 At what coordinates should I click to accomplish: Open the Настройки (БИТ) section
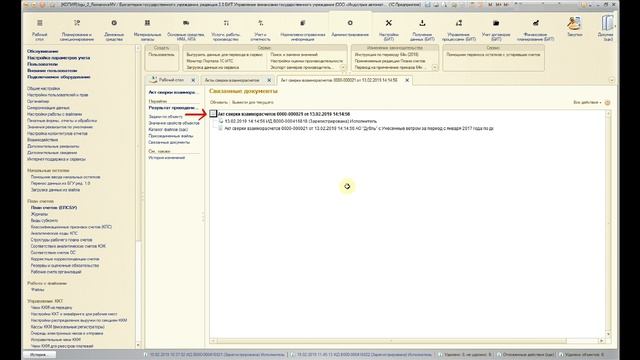click(x=389, y=29)
